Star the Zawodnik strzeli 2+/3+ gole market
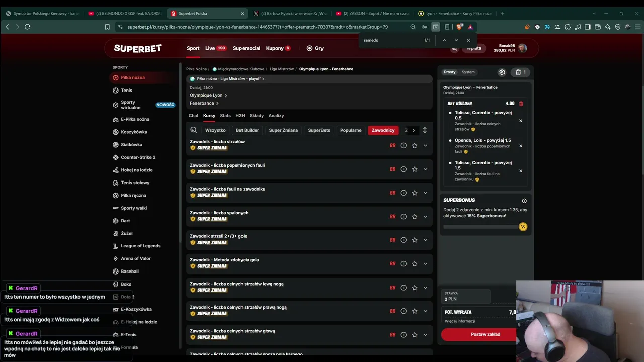This screenshot has height=362, width=644. 415,240
